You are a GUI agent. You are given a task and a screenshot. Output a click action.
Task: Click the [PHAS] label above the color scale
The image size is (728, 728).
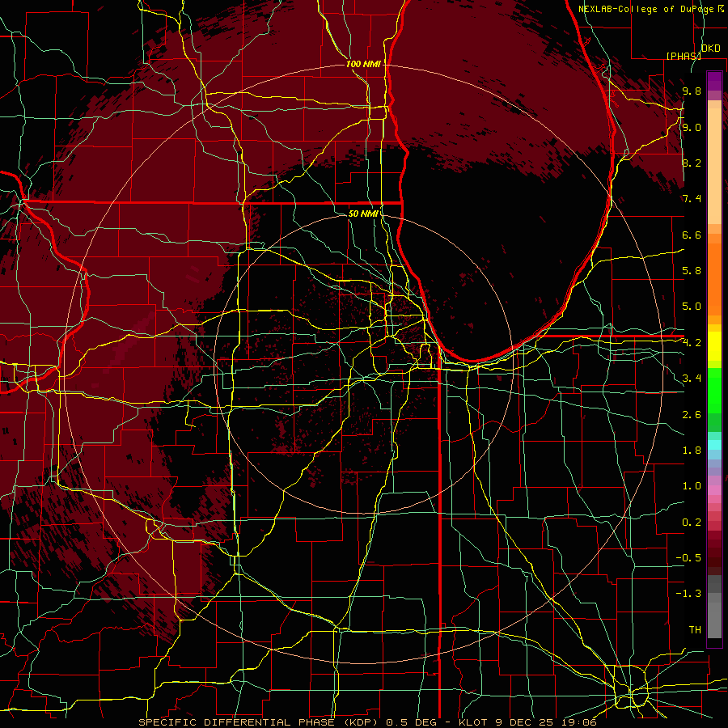coord(684,56)
